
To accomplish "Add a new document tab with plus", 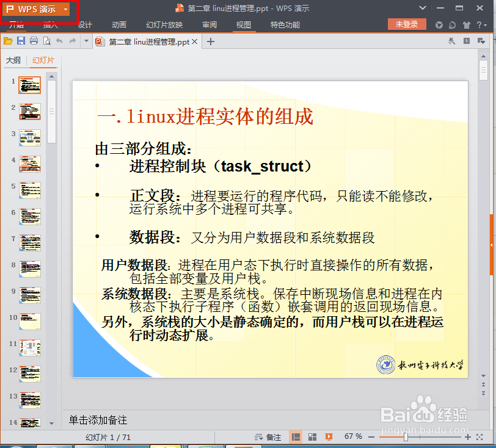I will click(x=211, y=42).
